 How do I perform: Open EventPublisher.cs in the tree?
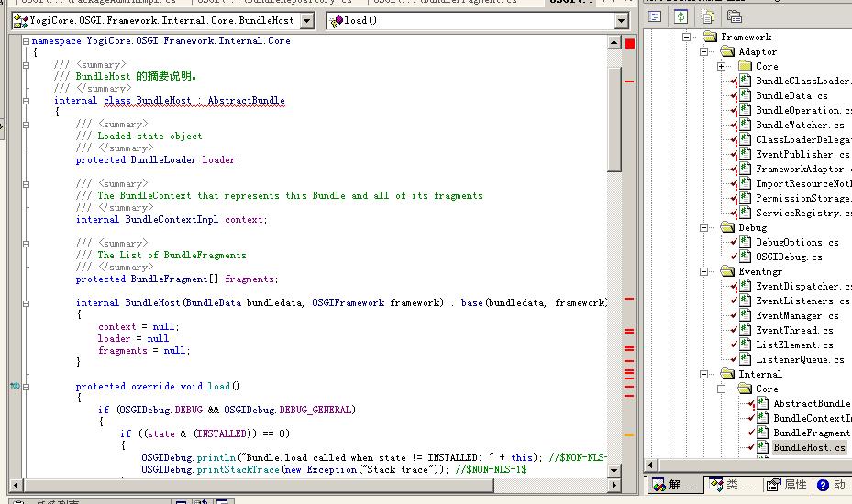(803, 154)
